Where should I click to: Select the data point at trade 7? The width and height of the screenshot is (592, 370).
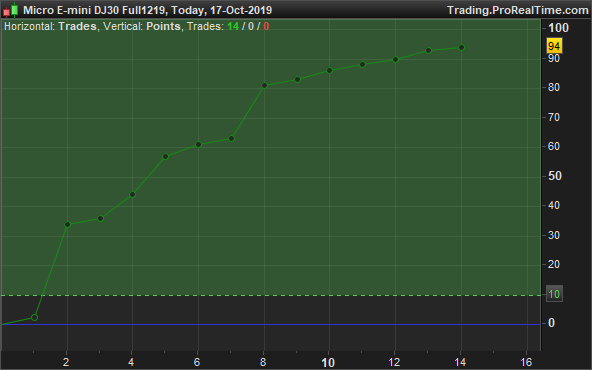231,139
